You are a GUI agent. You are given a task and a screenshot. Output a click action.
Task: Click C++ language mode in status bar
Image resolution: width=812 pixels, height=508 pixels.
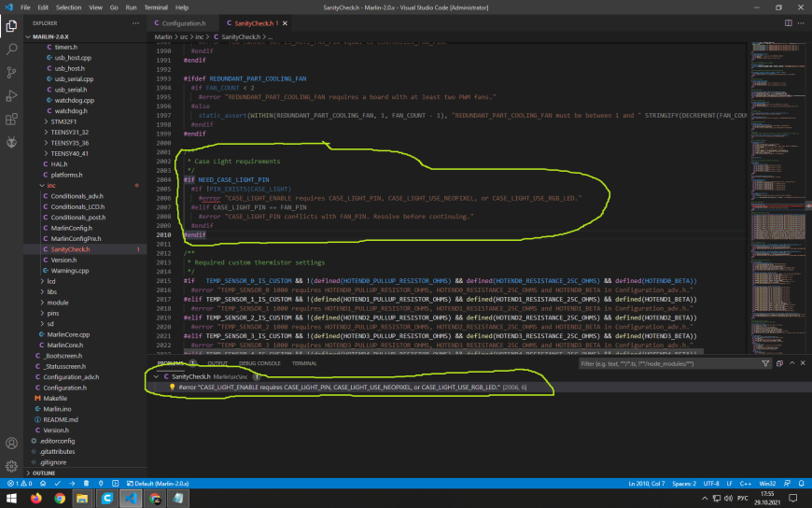pos(745,483)
